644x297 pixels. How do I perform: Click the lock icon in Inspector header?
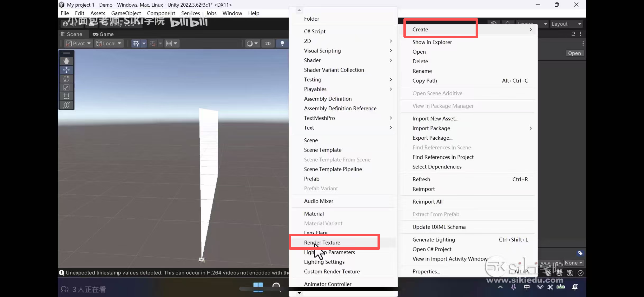pyautogui.click(x=573, y=34)
